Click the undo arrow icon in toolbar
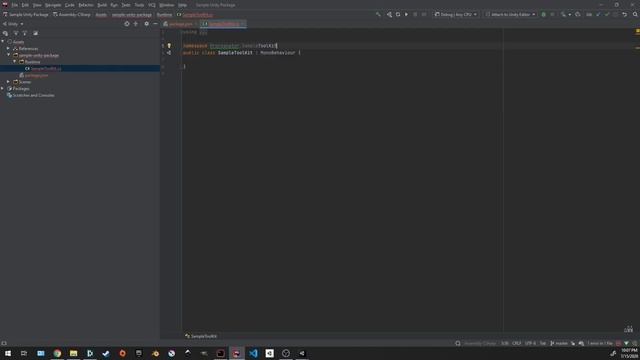Viewport: 640px width, 360px height. tap(624, 14)
